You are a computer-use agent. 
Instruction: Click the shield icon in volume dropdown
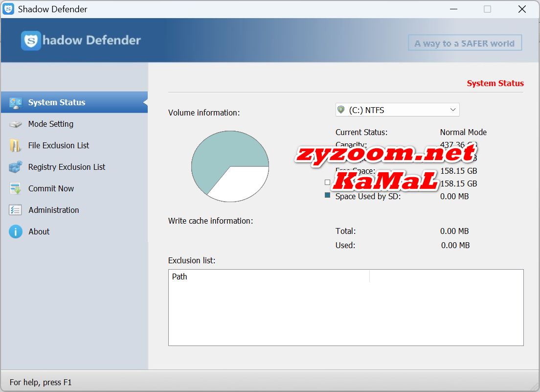[x=341, y=110]
